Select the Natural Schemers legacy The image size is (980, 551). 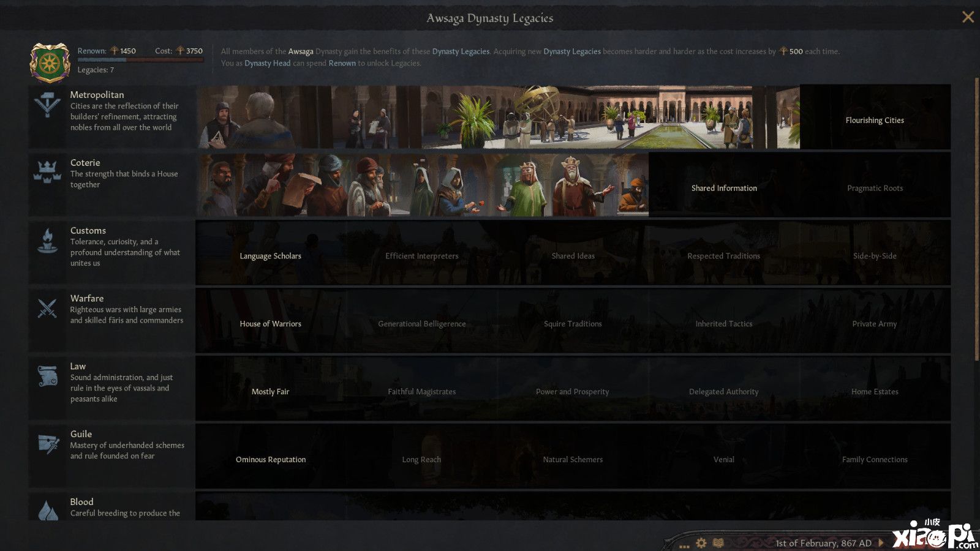(x=573, y=457)
